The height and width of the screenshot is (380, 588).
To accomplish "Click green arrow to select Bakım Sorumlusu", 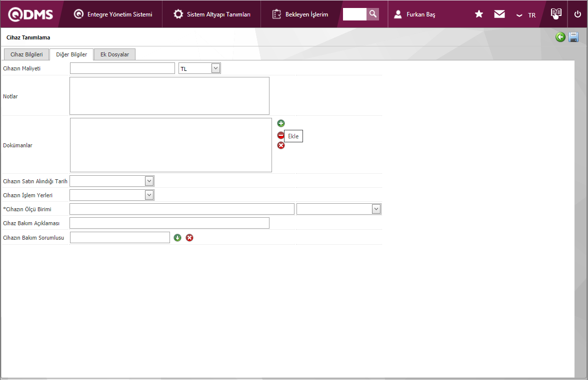I will tap(177, 238).
